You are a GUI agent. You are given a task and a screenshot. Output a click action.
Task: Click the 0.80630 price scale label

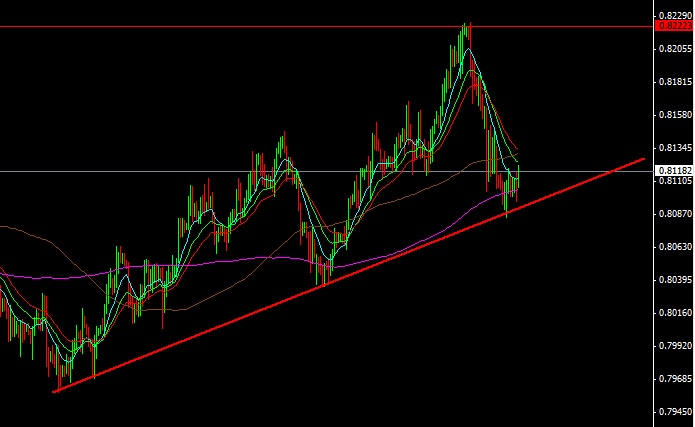click(675, 247)
